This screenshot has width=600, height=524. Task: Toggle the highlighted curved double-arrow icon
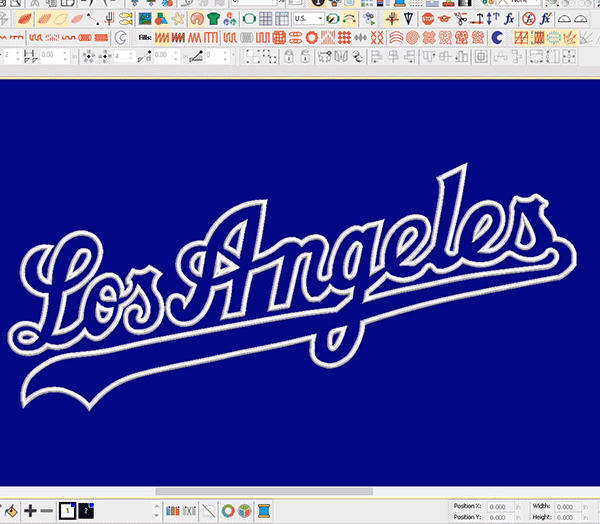(349, 19)
